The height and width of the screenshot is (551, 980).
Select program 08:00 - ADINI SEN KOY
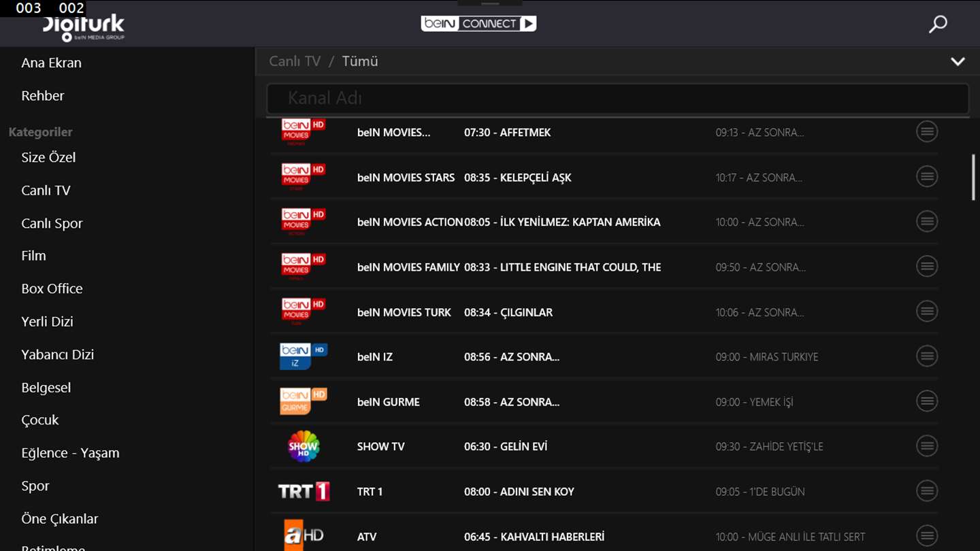click(x=519, y=492)
